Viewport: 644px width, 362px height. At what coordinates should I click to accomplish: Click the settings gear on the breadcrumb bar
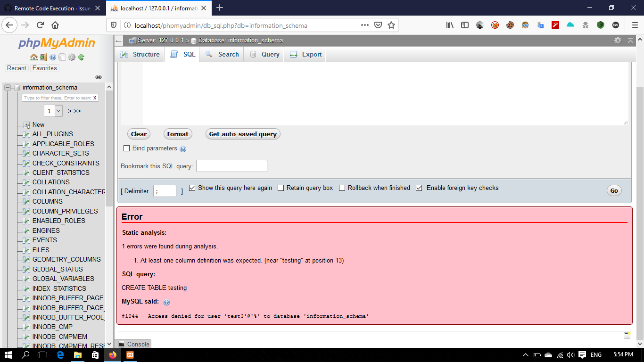click(x=618, y=41)
